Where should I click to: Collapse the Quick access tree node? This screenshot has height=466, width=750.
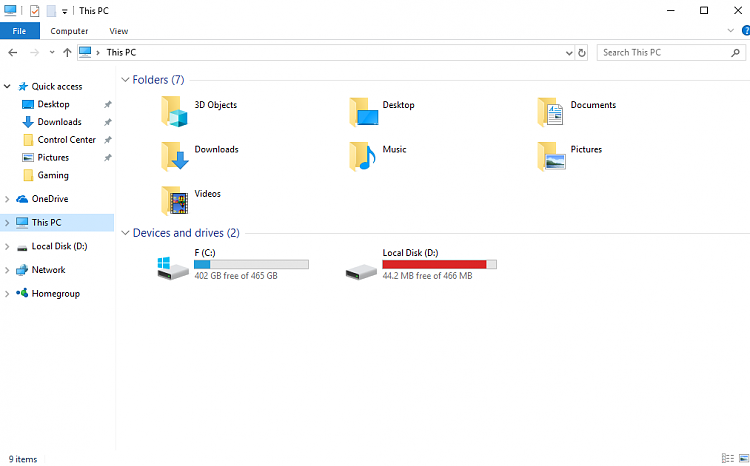coord(7,87)
